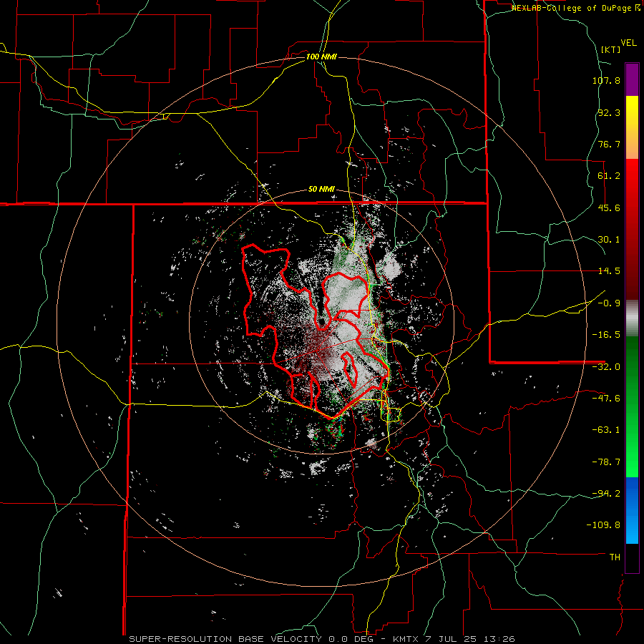Pick the gray near-zero segment of the color bar

coord(632,316)
